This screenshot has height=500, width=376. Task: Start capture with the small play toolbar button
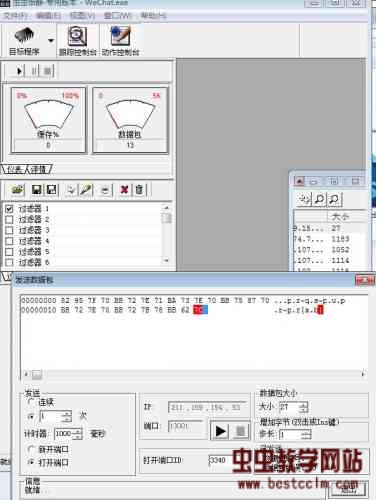click(19, 71)
